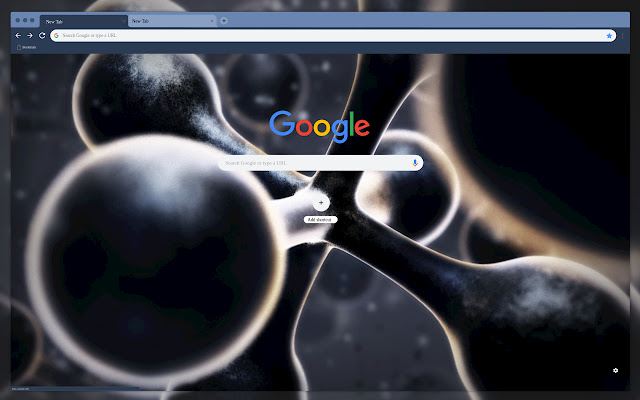
Task: Reload the page with the refresh icon
Action: pos(42,36)
